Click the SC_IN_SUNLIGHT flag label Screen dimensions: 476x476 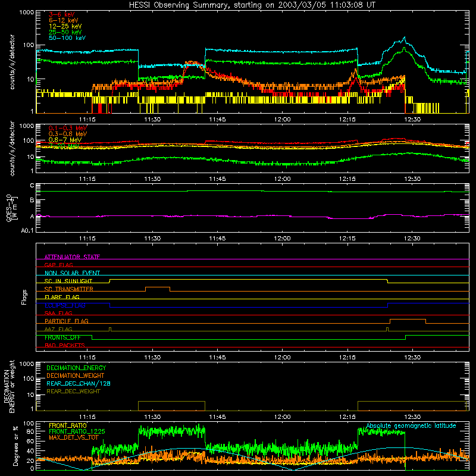(x=68, y=281)
